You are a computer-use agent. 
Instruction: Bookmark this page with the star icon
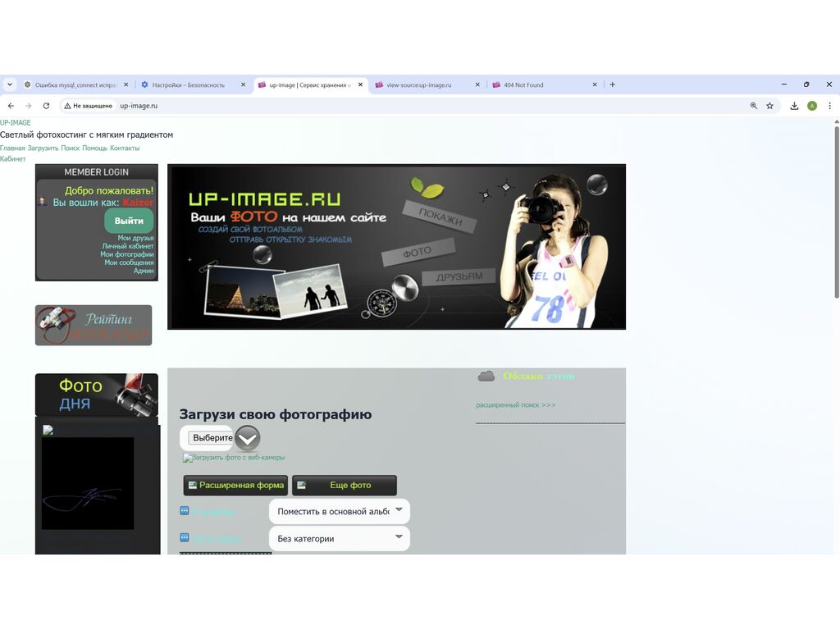(769, 106)
